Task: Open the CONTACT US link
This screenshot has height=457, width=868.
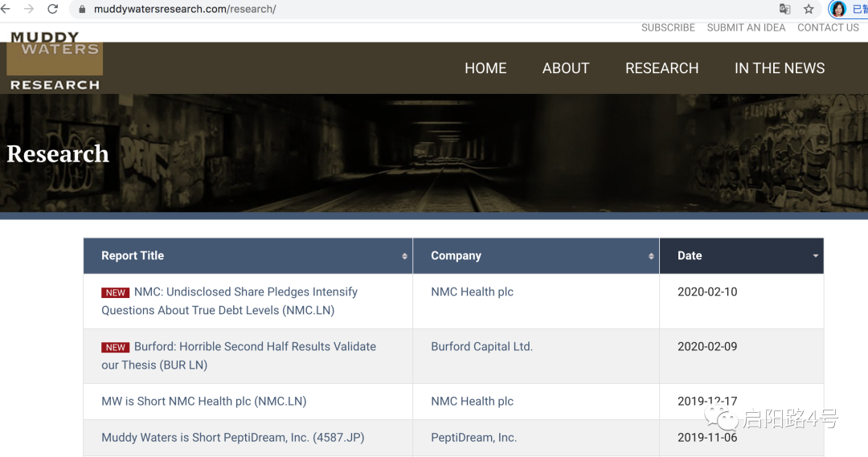Action: [828, 27]
